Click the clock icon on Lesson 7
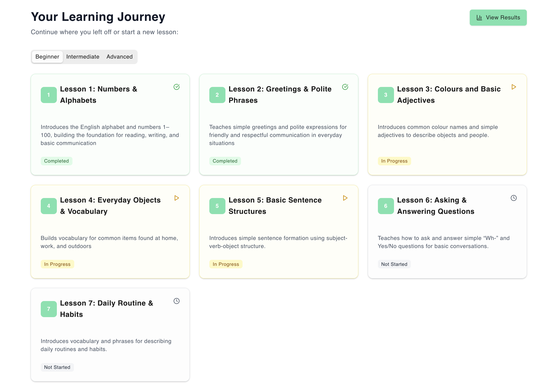This screenshot has height=392, width=552. coord(177,301)
